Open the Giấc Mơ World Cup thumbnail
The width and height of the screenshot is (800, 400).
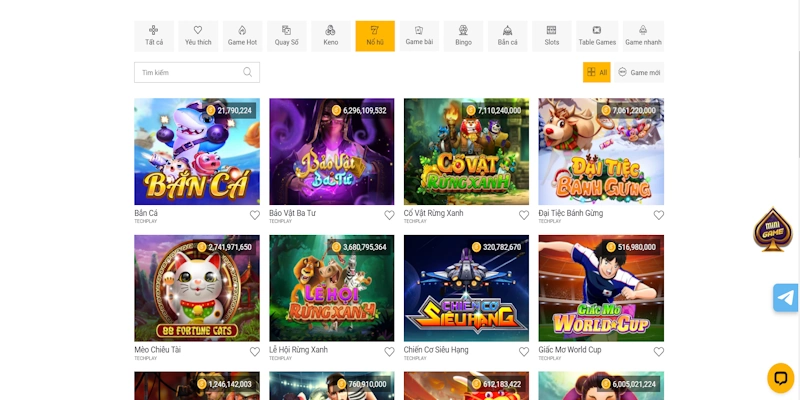tap(601, 288)
